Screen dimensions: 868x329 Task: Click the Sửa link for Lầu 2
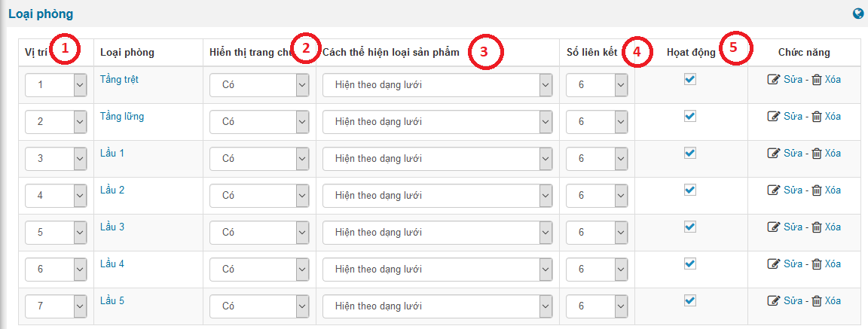click(x=793, y=190)
